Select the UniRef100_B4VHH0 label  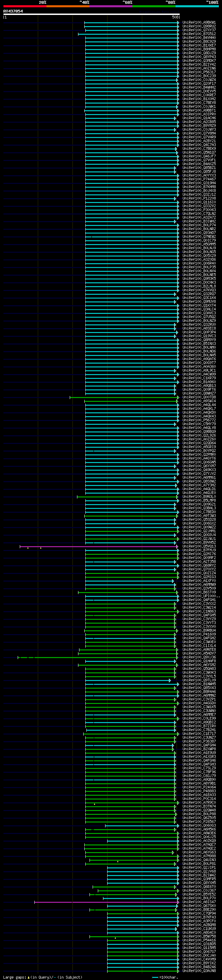click(199, 38)
